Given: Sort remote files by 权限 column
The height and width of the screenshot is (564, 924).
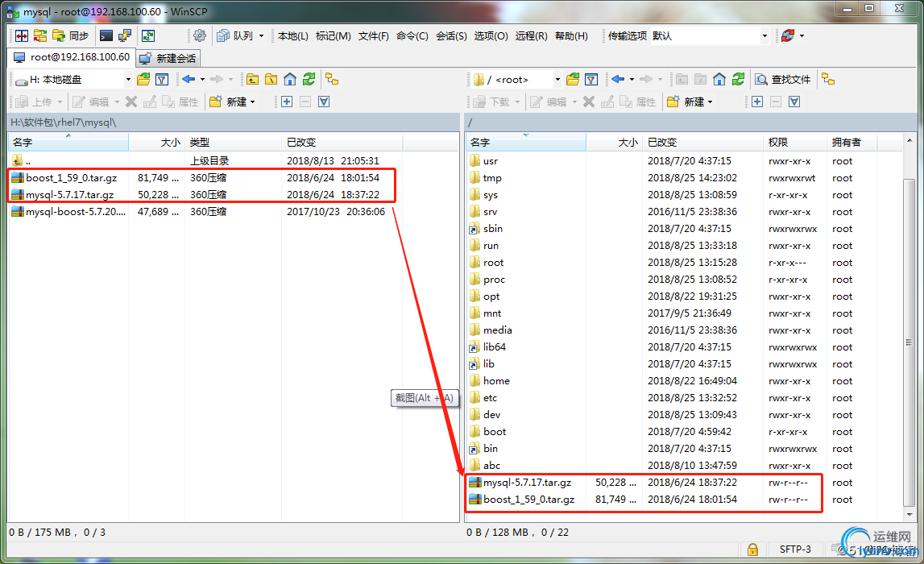Looking at the screenshot, I should (795, 142).
